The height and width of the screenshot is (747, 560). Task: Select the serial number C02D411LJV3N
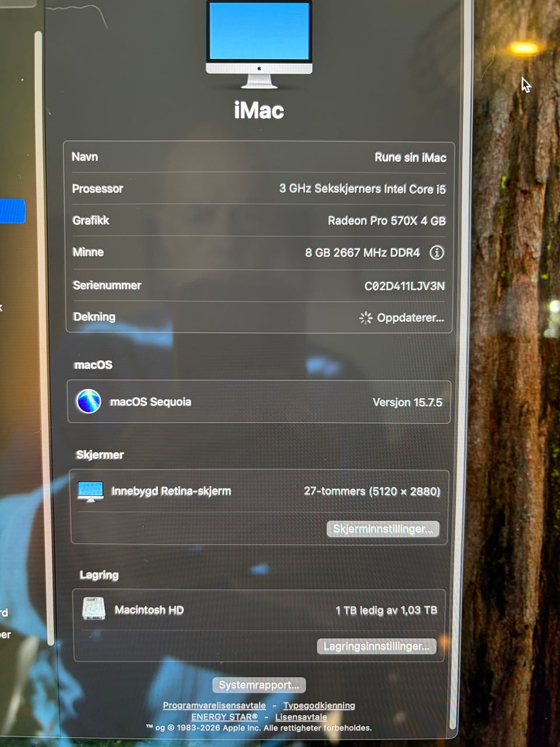[x=405, y=286]
